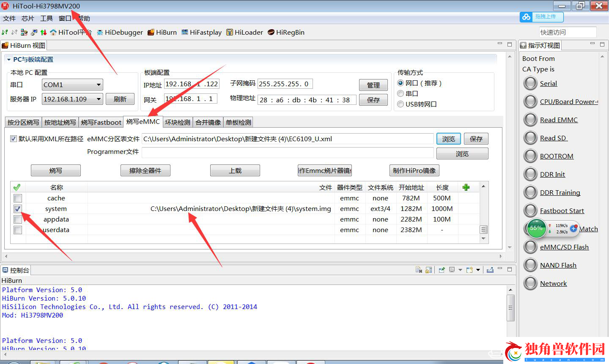Click the system.img file path cell
The width and height of the screenshot is (609, 364).
211,209
